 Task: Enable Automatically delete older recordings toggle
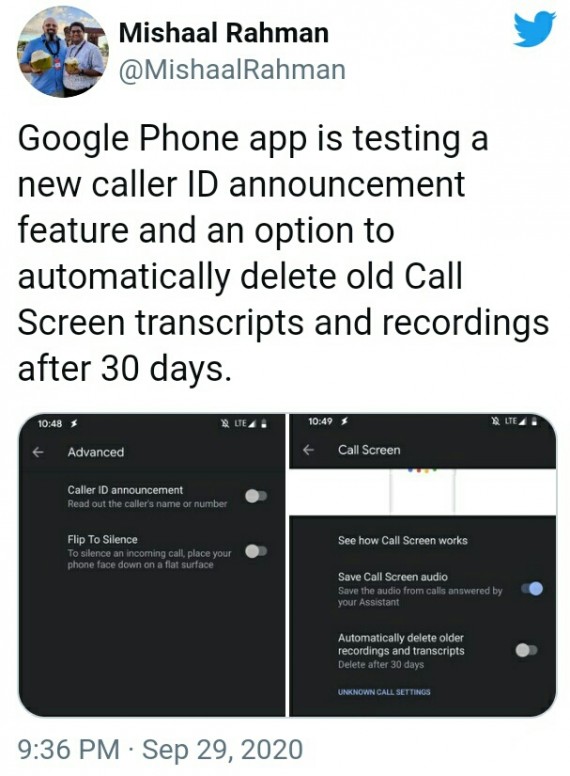pyautogui.click(x=526, y=650)
